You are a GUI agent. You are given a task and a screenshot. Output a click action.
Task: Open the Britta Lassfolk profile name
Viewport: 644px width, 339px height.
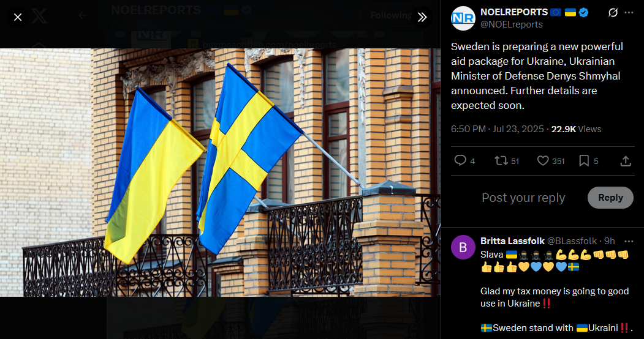click(513, 241)
